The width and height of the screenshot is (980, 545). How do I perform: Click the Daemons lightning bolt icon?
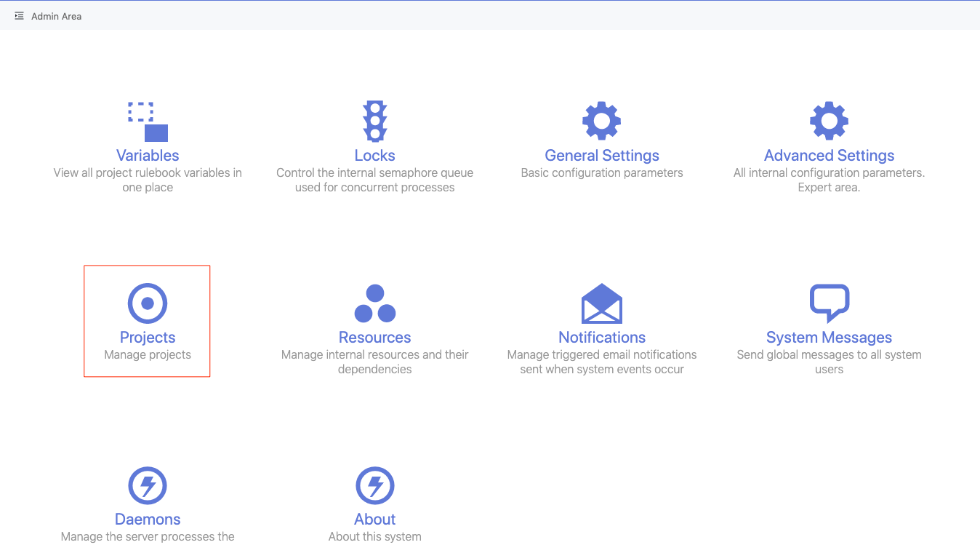[148, 485]
